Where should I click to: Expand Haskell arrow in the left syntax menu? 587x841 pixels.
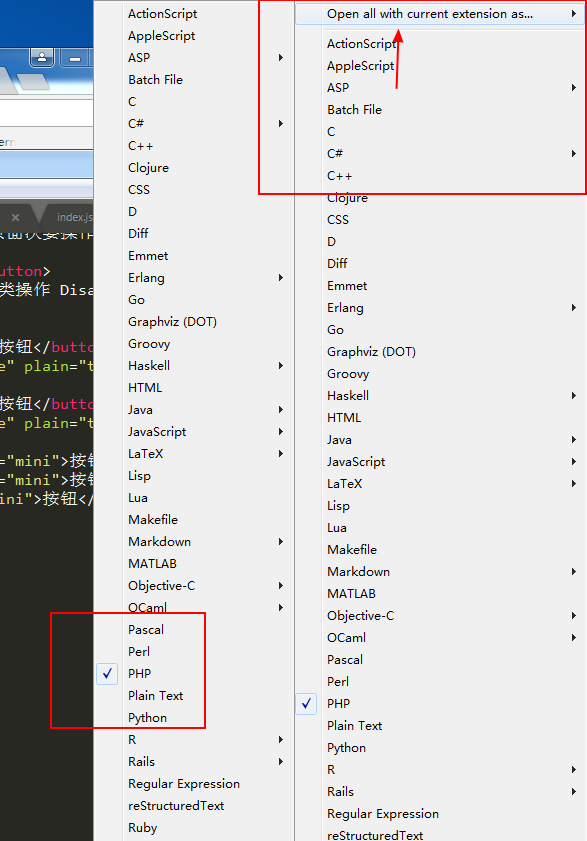pyautogui.click(x=281, y=365)
